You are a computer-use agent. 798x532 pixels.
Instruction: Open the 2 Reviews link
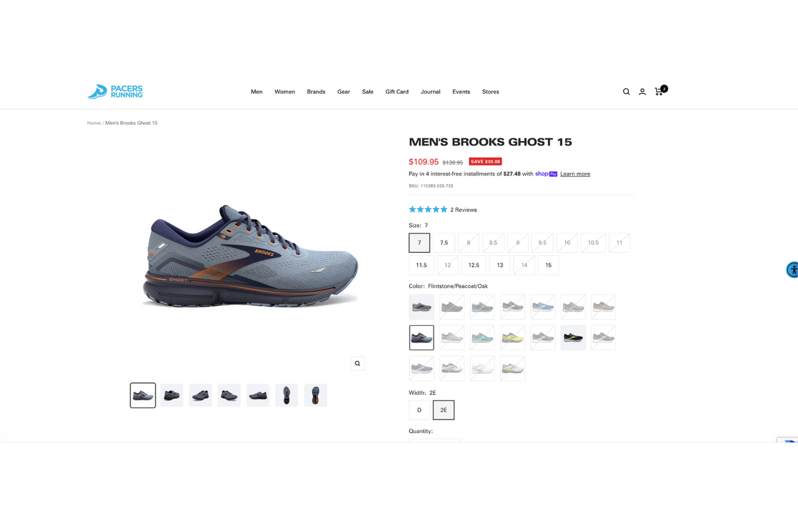[x=464, y=209]
